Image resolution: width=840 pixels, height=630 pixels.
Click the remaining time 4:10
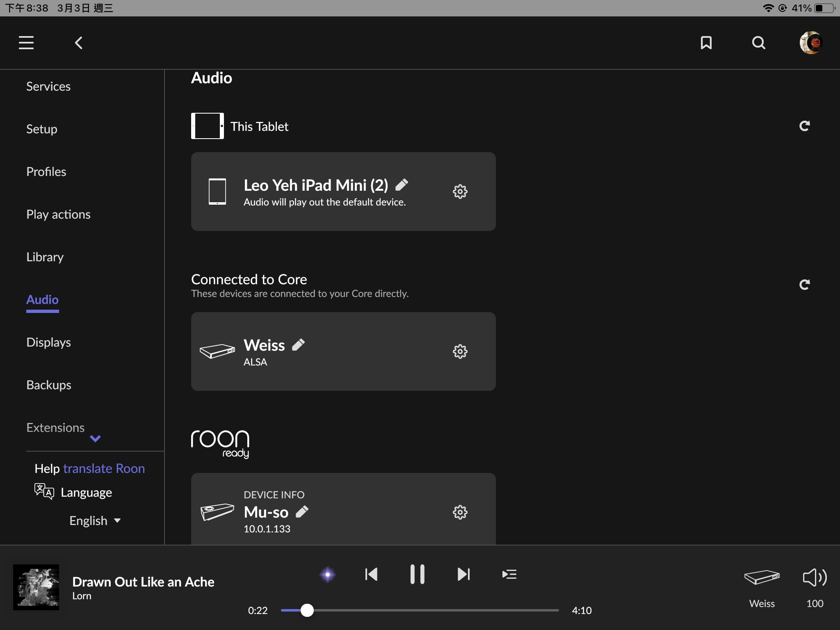(x=582, y=610)
